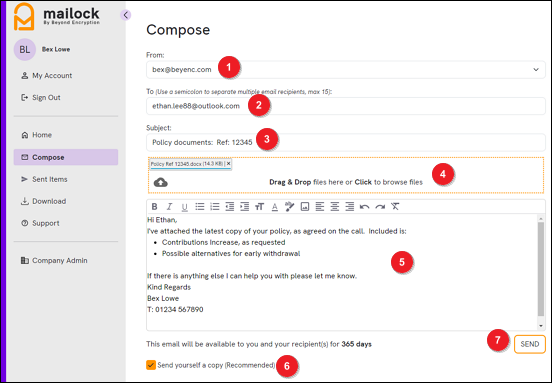The height and width of the screenshot is (383, 552).
Task: Choose the text color tool
Action: coord(275,207)
